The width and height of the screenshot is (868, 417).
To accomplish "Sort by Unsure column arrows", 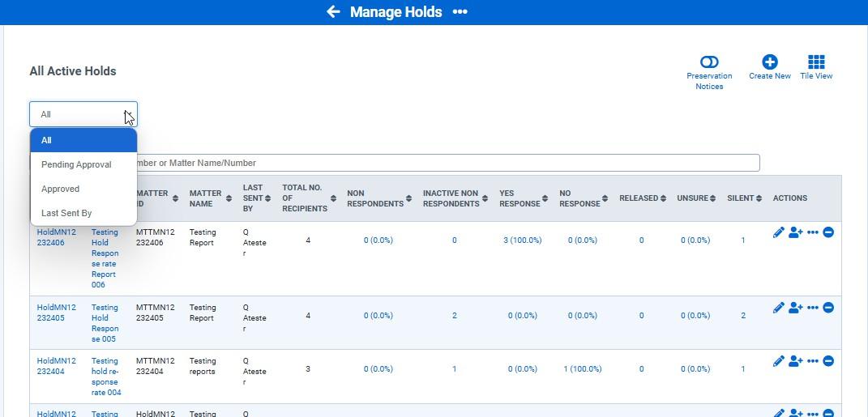I will pyautogui.click(x=713, y=198).
